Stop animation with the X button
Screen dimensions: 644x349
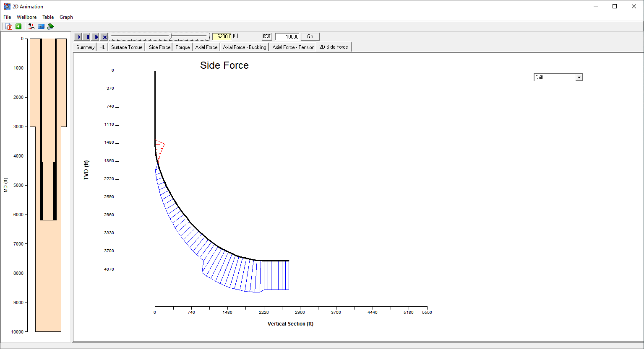(x=104, y=37)
